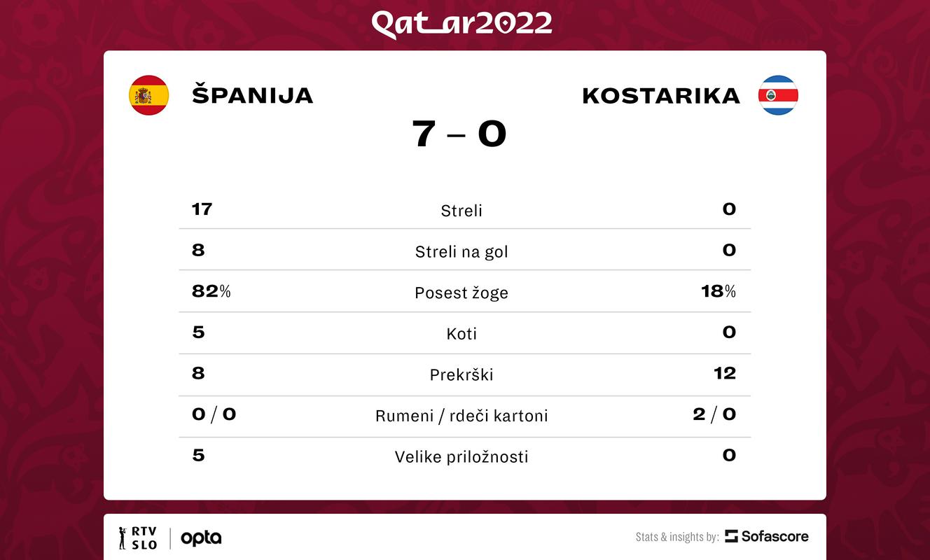Click the Streli stat label

pyautogui.click(x=461, y=211)
